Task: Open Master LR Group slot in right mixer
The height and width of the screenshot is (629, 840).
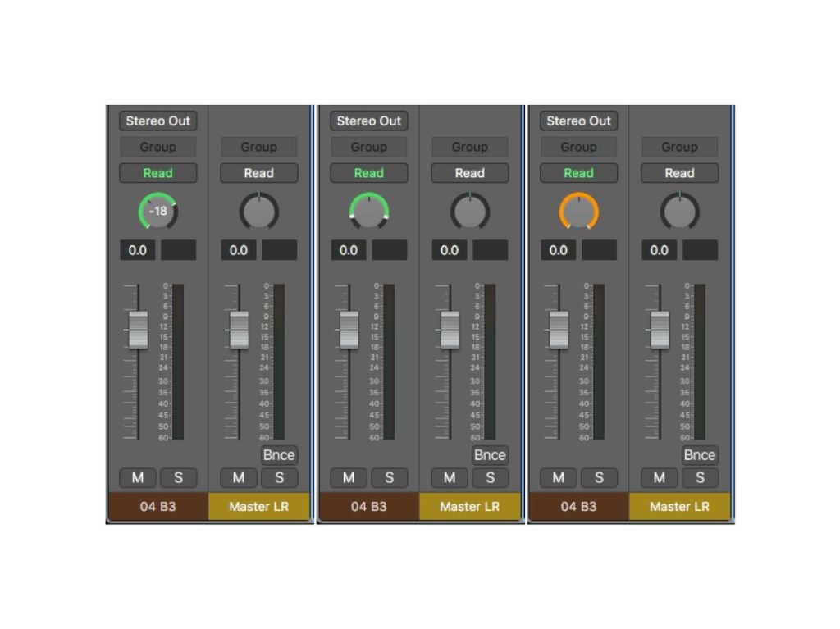Action: coord(679,147)
